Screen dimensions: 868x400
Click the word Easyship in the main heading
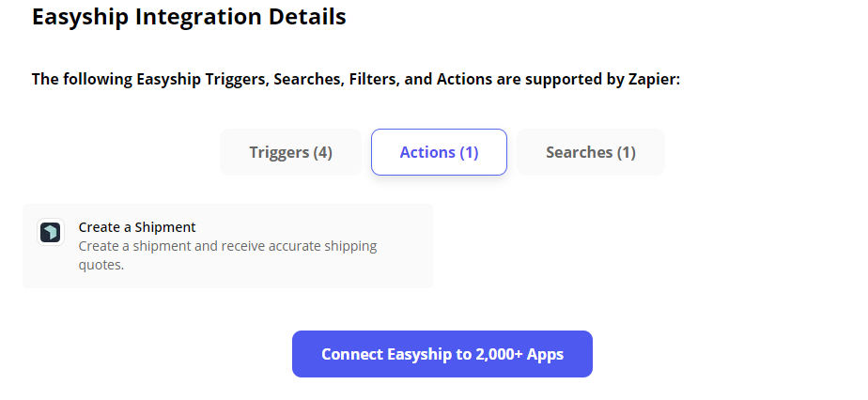(84, 17)
